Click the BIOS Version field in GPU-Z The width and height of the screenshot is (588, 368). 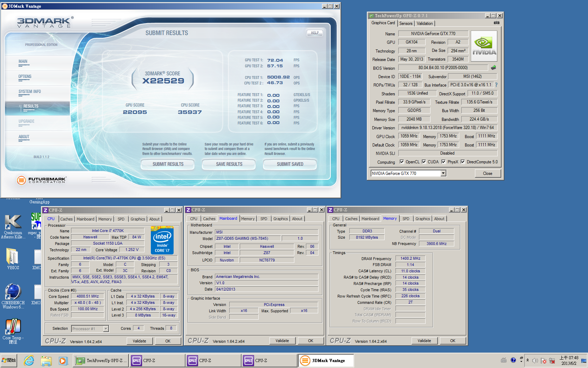[443, 68]
